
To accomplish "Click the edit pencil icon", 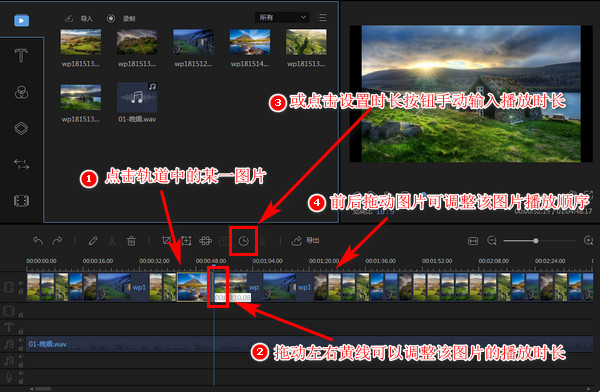I will pos(93,241).
